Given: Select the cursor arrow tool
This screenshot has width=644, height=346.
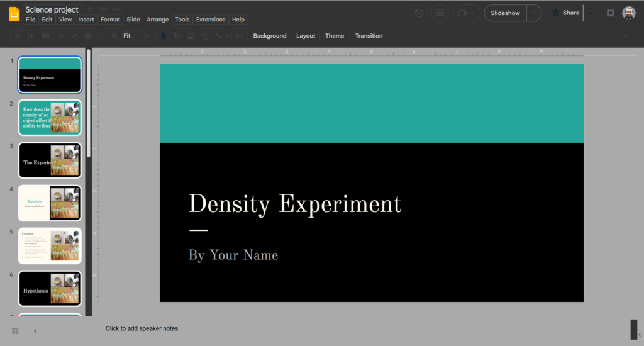Looking at the screenshot, I should [164, 36].
